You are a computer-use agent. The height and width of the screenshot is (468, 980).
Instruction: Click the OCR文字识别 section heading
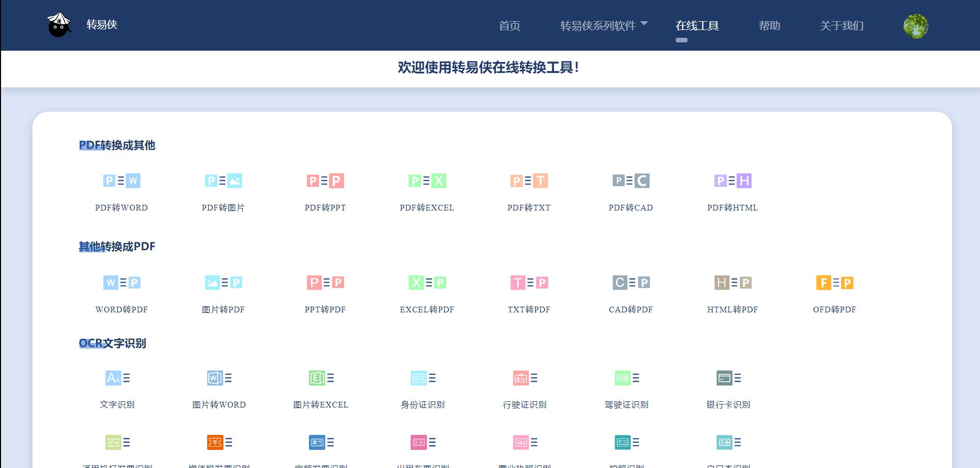113,343
